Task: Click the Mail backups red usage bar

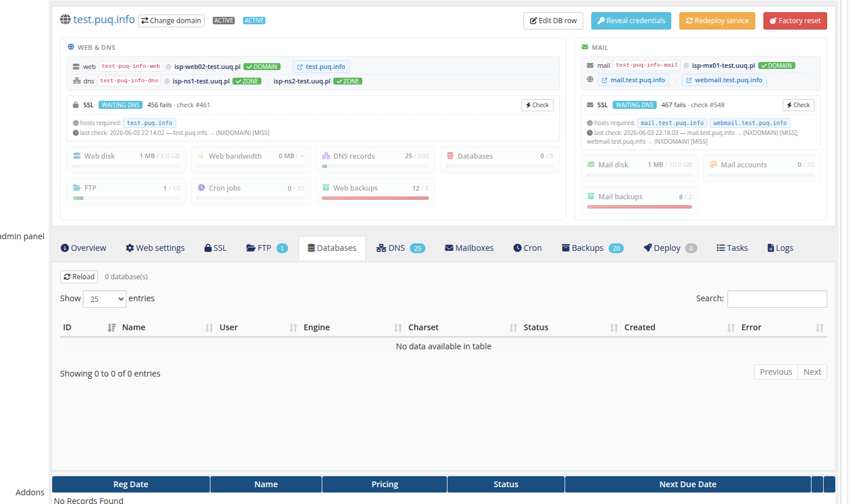Action: coord(639,207)
